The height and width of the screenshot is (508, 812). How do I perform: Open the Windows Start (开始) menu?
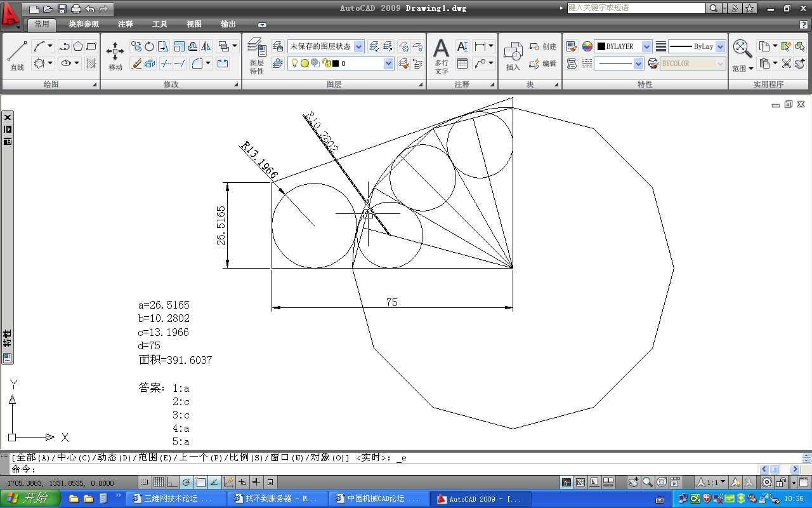click(x=30, y=498)
